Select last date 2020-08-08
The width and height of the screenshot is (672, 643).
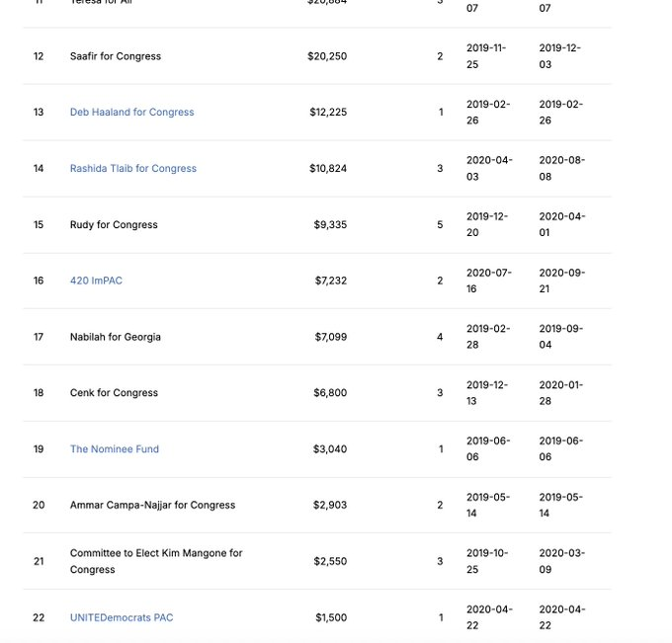562,168
